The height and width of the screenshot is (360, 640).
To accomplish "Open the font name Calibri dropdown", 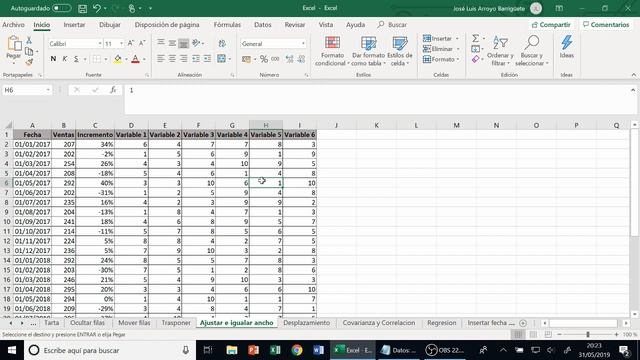I will [x=100, y=44].
